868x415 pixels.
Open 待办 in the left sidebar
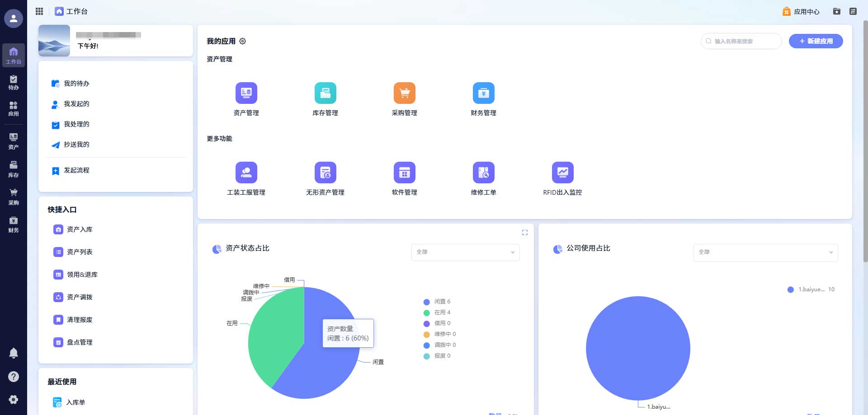(x=14, y=83)
